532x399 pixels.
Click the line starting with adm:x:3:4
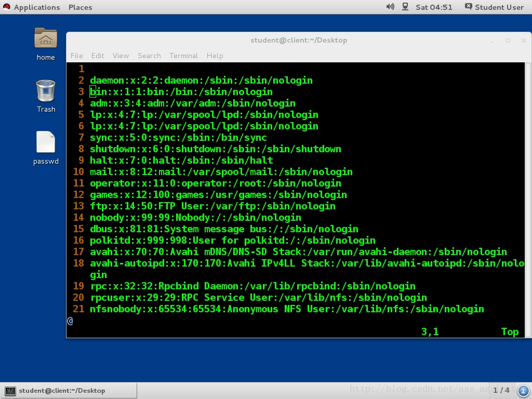tap(193, 103)
